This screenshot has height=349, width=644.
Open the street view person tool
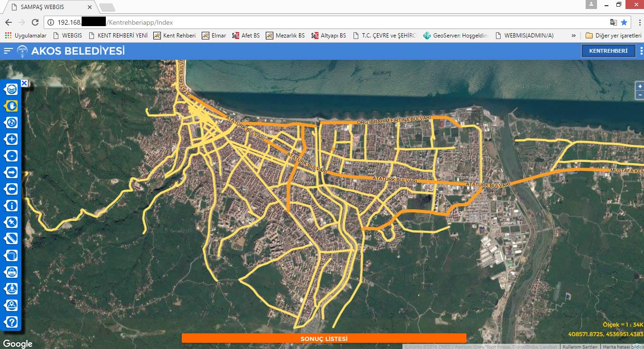(11, 288)
